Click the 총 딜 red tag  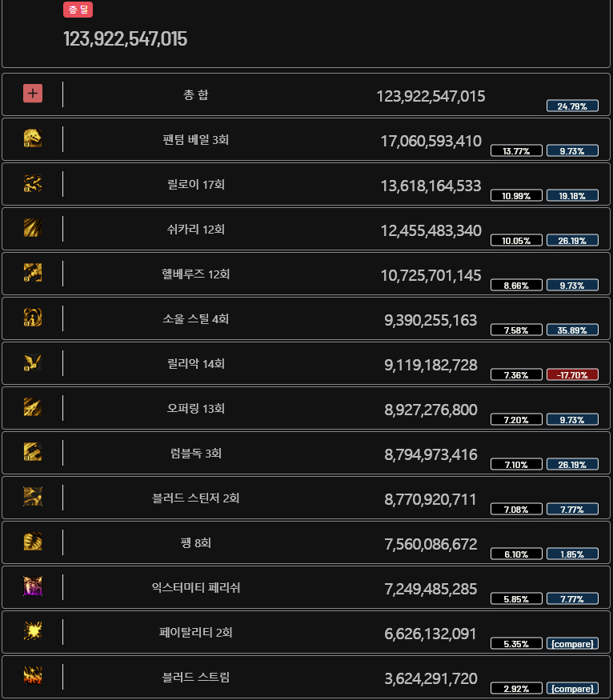(78, 10)
